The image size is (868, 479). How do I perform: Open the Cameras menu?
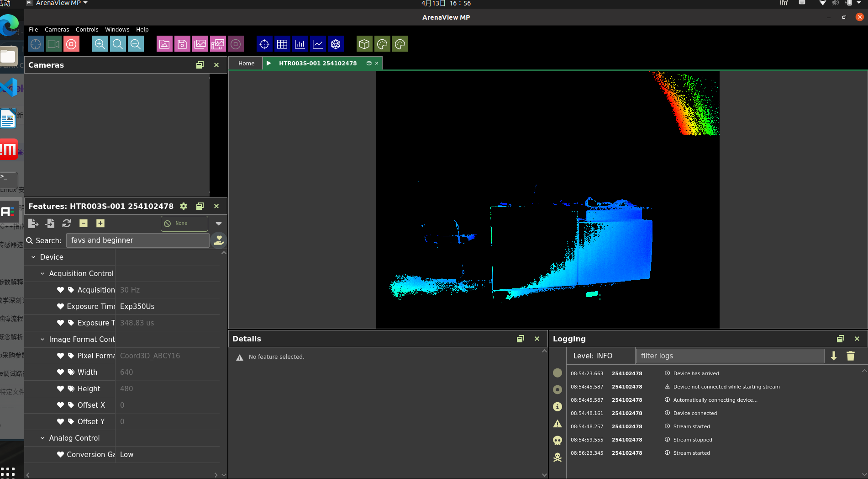57,30
